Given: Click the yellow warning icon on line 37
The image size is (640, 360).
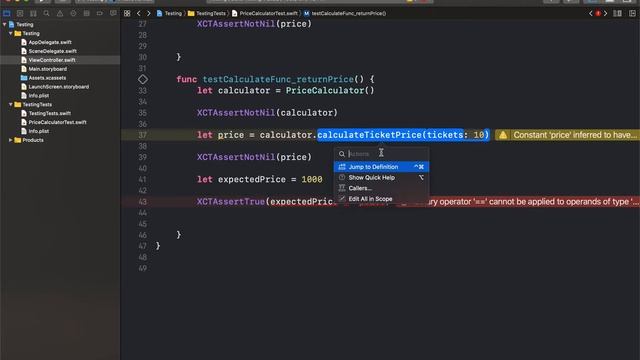Looking at the screenshot, I should (503, 135).
